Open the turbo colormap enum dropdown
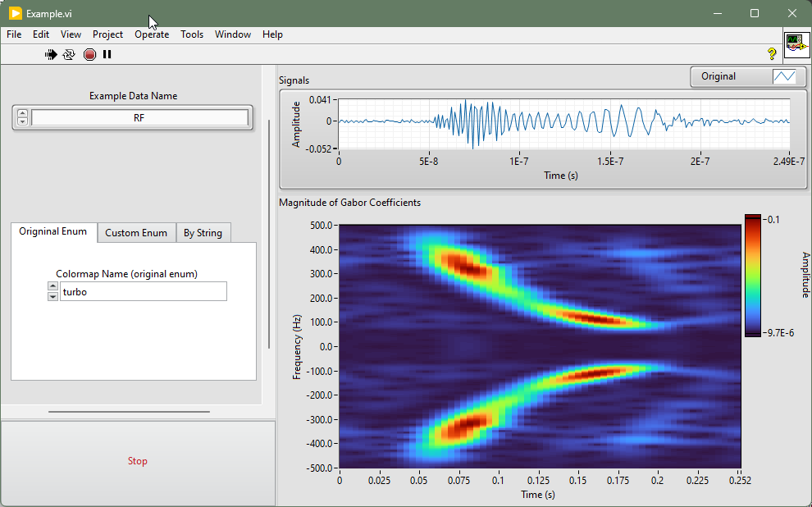The width and height of the screenshot is (812, 507). pos(143,291)
